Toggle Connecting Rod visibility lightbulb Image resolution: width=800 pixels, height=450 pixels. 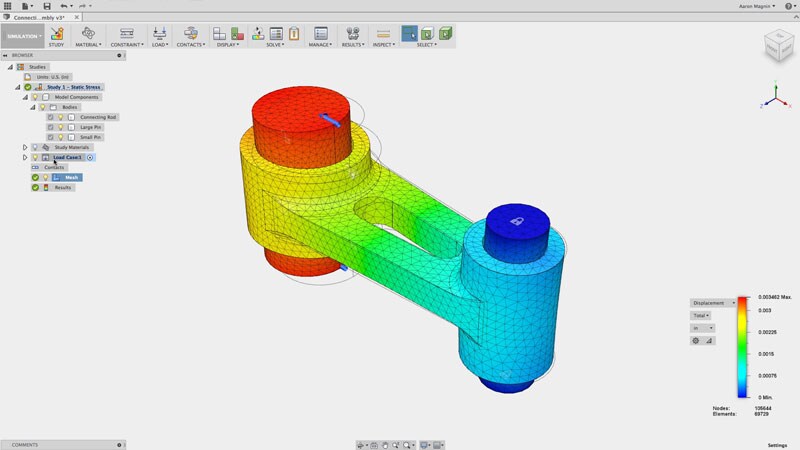coord(61,117)
